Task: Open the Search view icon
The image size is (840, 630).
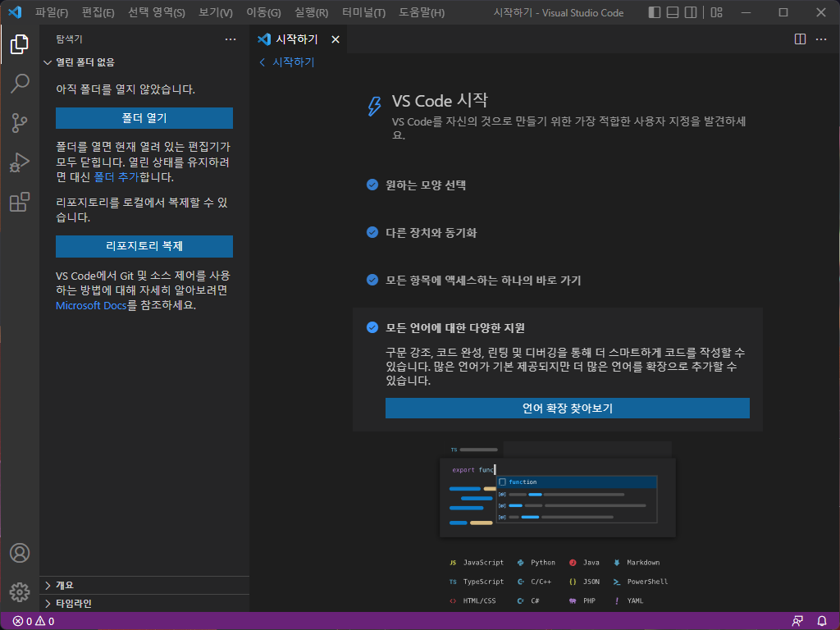Action: tap(20, 84)
